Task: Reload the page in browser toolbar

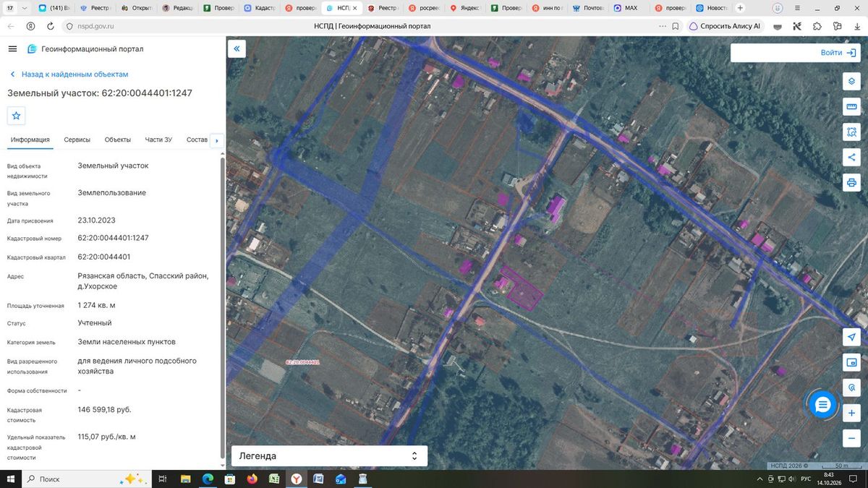Action: (51, 26)
